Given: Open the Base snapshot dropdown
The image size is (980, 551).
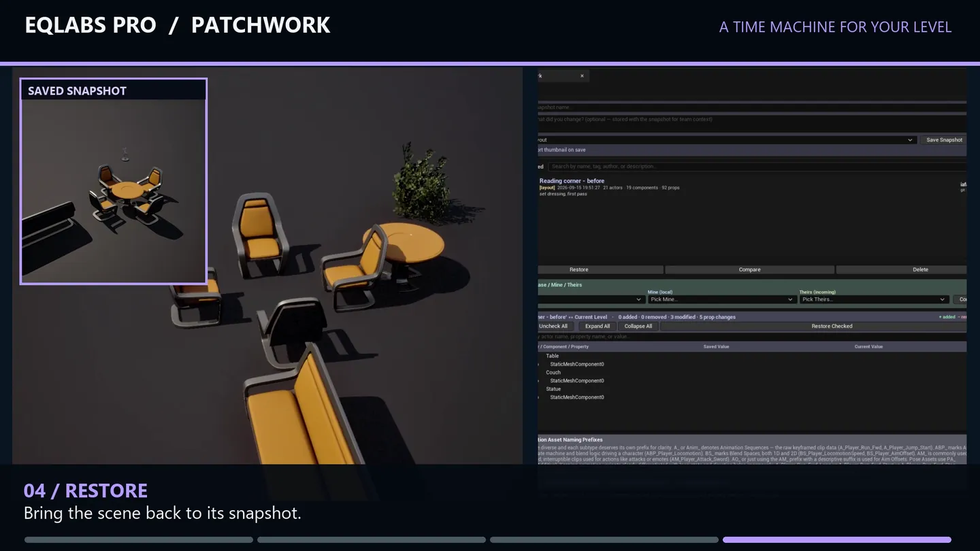Looking at the screenshot, I should pos(591,299).
